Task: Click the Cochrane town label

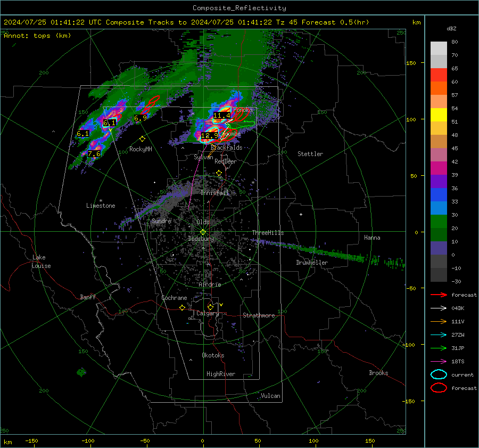Action: pos(174,298)
